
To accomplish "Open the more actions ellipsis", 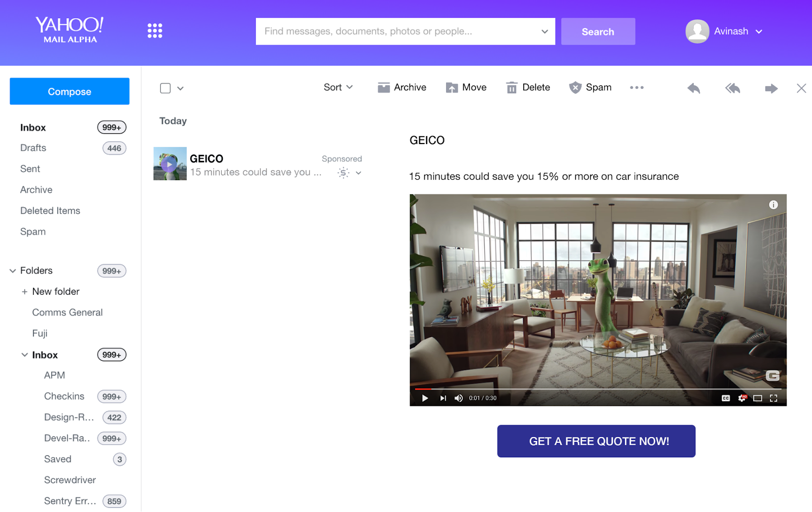I will click(x=636, y=88).
